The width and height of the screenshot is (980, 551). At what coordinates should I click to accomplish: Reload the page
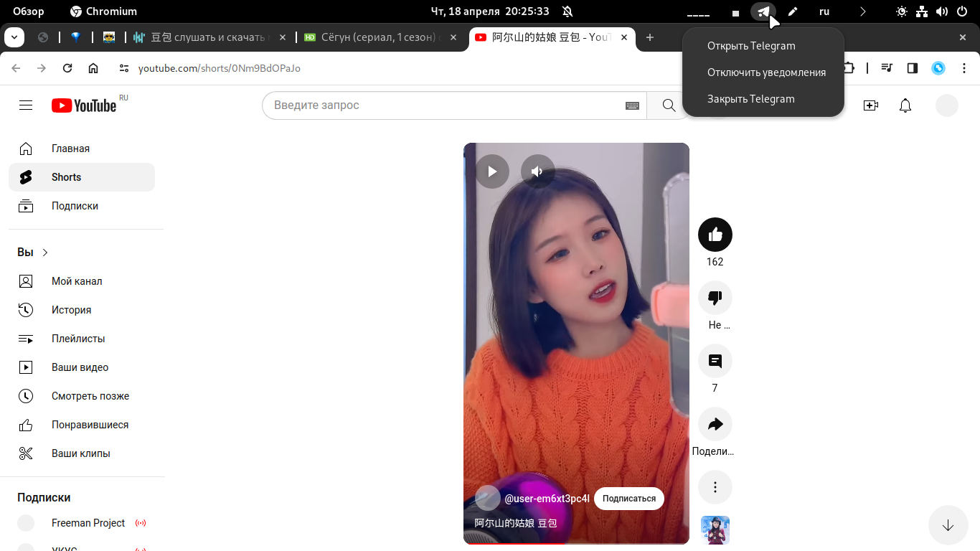click(67, 68)
